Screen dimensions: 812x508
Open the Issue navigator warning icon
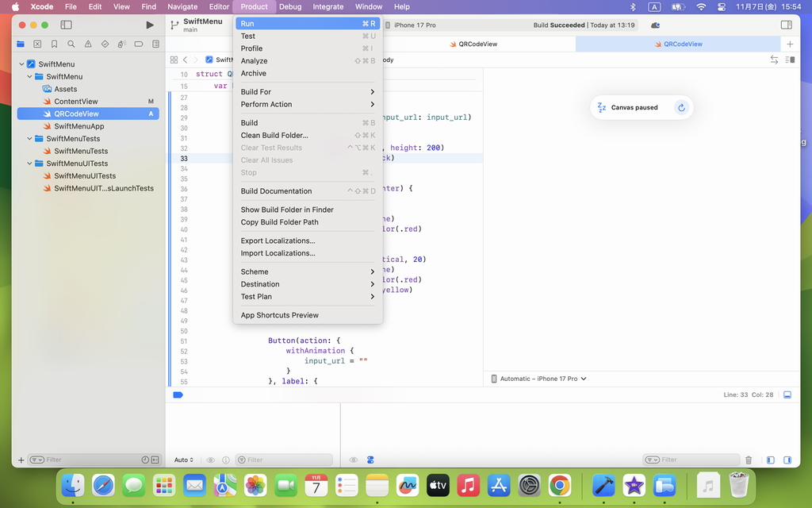pos(88,44)
